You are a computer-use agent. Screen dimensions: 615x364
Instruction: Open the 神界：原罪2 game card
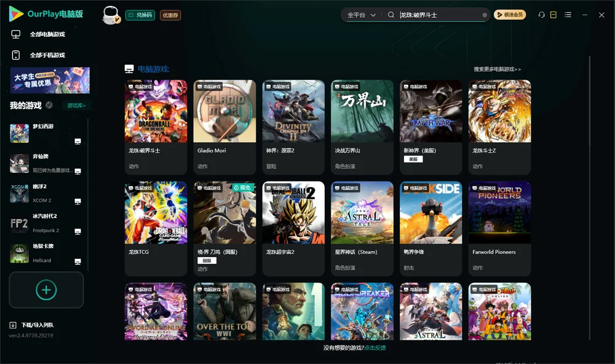pyautogui.click(x=293, y=127)
